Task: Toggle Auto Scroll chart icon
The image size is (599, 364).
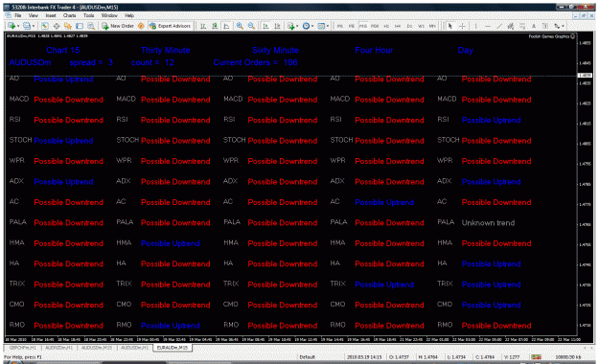Action: coord(265,26)
